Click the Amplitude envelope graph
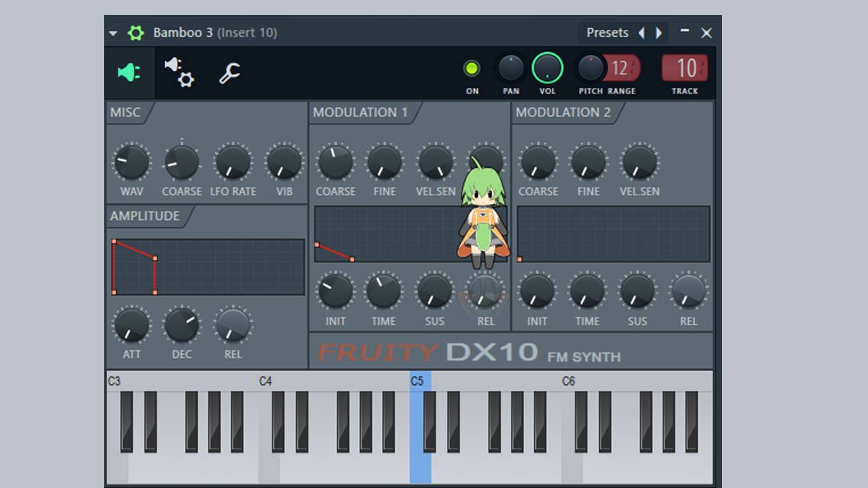Viewport: 868px width, 488px height. coord(207,267)
